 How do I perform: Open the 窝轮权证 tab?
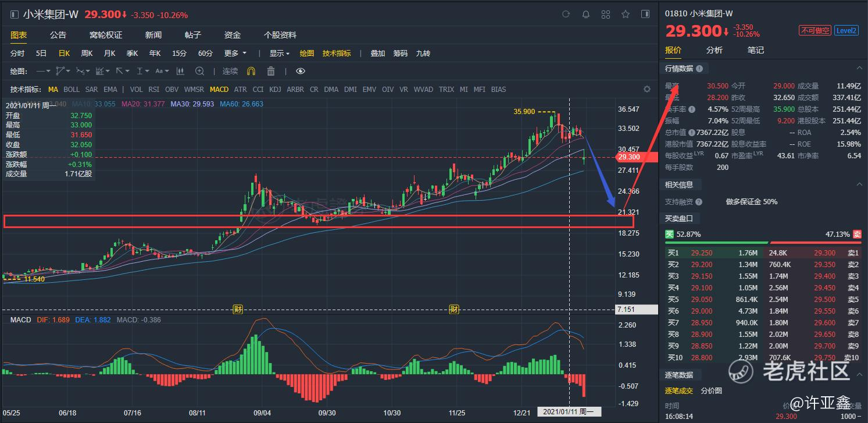106,35
